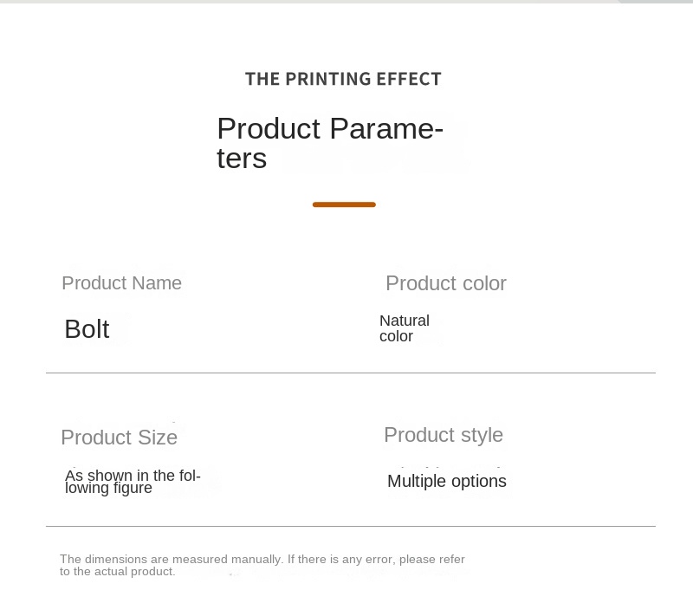Click the horizontal line below Bolt row
693x616 pixels.
tap(351, 373)
